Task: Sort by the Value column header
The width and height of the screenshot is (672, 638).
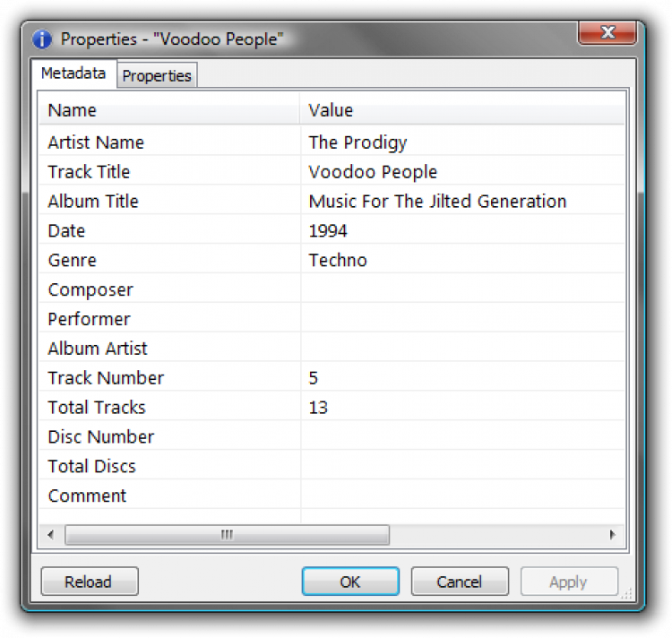Action: [461, 110]
